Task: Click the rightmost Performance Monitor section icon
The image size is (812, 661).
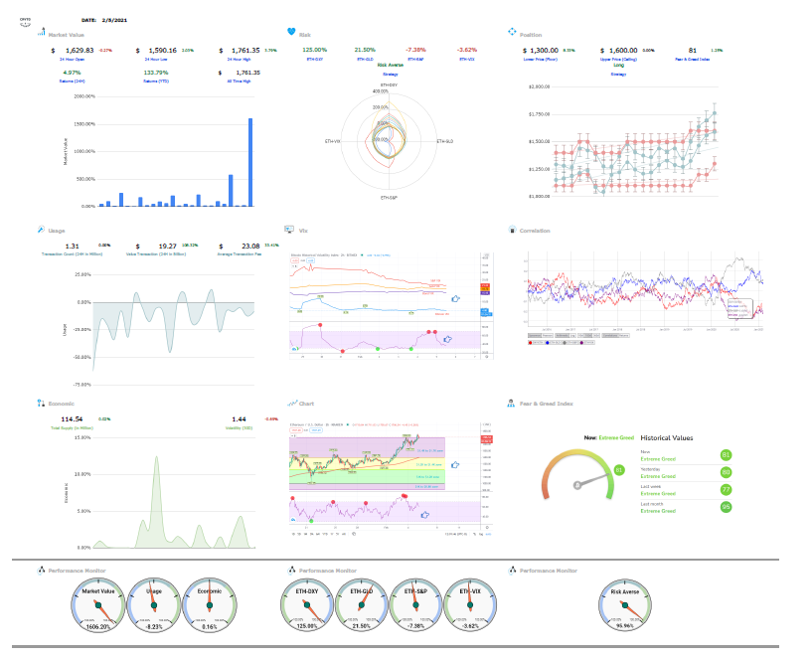Action: pyautogui.click(x=512, y=571)
